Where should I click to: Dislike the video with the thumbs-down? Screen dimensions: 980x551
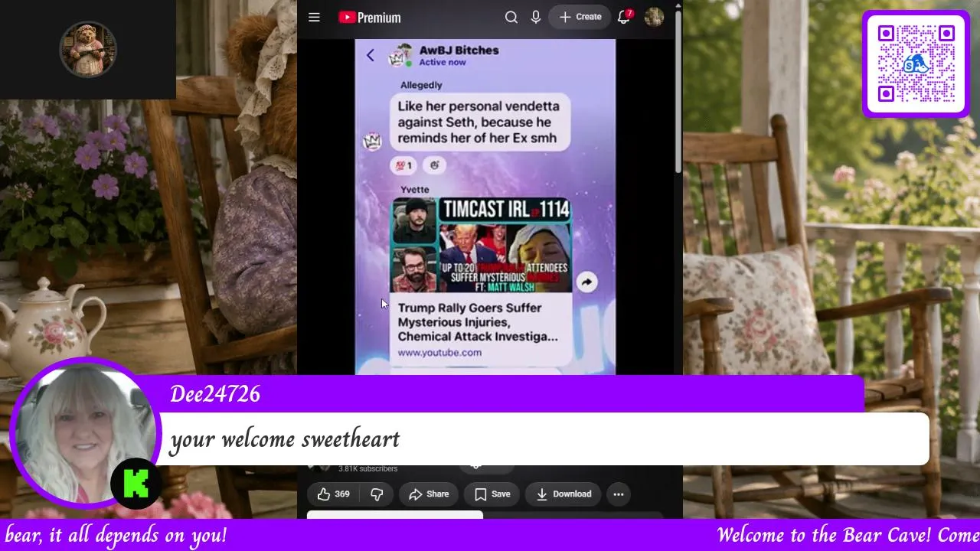[377, 494]
